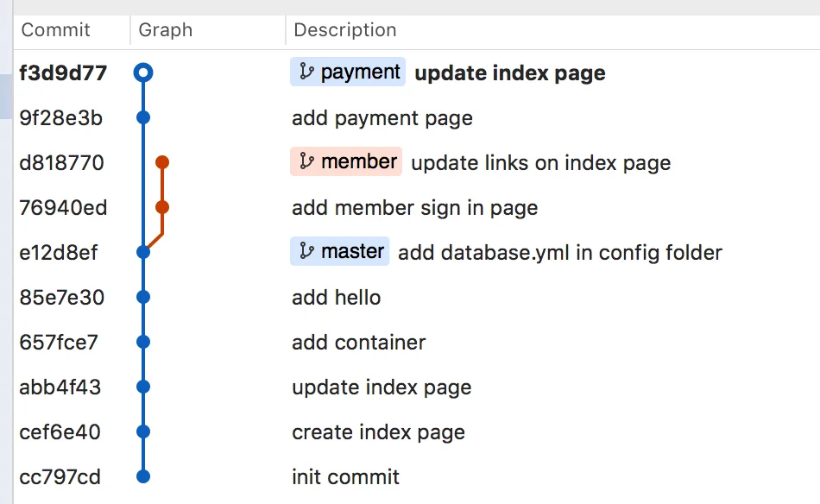Screen dimensions: 820x504
Task: Select the 'add container' commit row
Action: pyautogui.click(x=358, y=343)
